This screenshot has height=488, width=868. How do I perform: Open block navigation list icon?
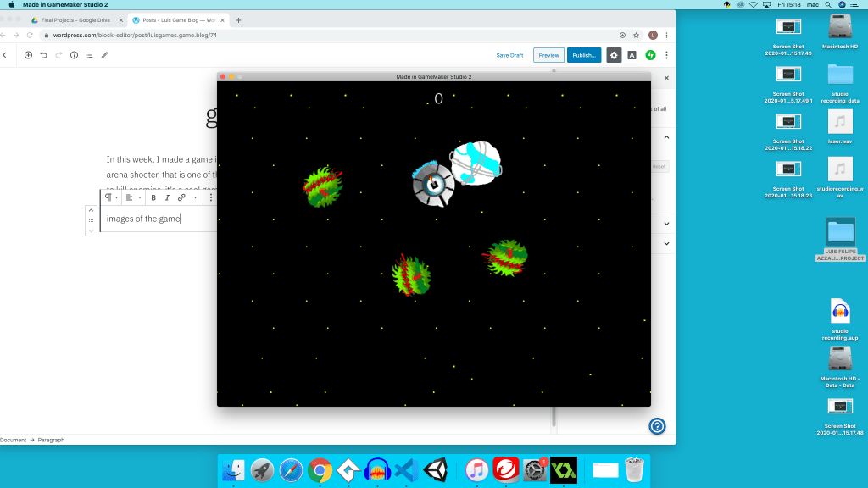(x=89, y=55)
